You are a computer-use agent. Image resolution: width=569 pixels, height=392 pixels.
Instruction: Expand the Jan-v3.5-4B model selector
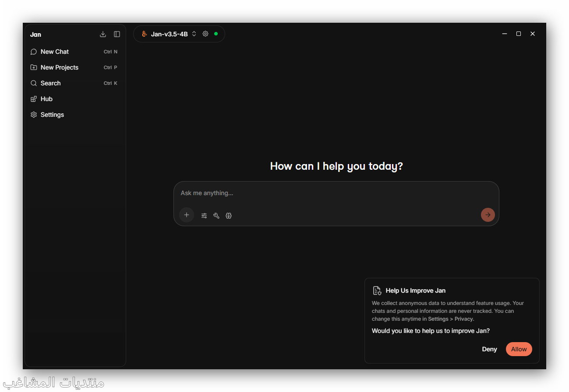(170, 34)
